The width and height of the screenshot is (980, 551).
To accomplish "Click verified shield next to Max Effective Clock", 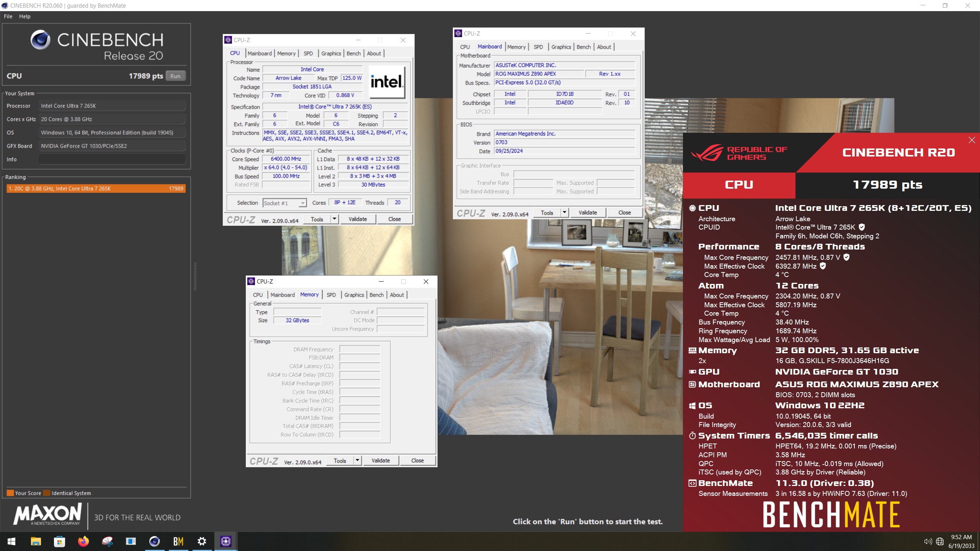I will 823,266.
